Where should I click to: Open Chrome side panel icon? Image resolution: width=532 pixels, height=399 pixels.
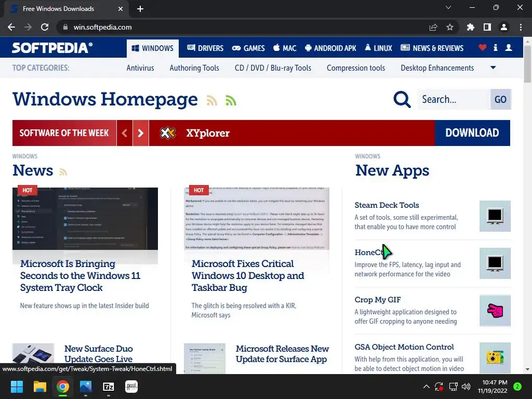487,27
